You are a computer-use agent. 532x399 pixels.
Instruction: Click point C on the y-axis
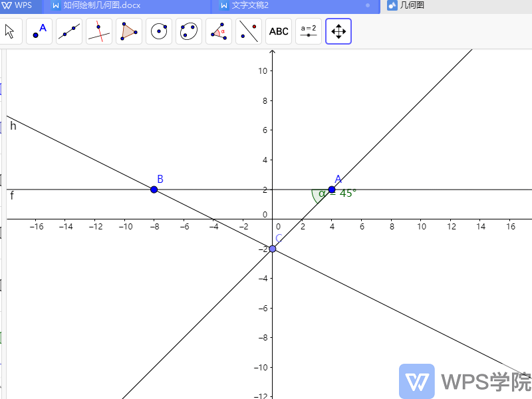coord(273,249)
